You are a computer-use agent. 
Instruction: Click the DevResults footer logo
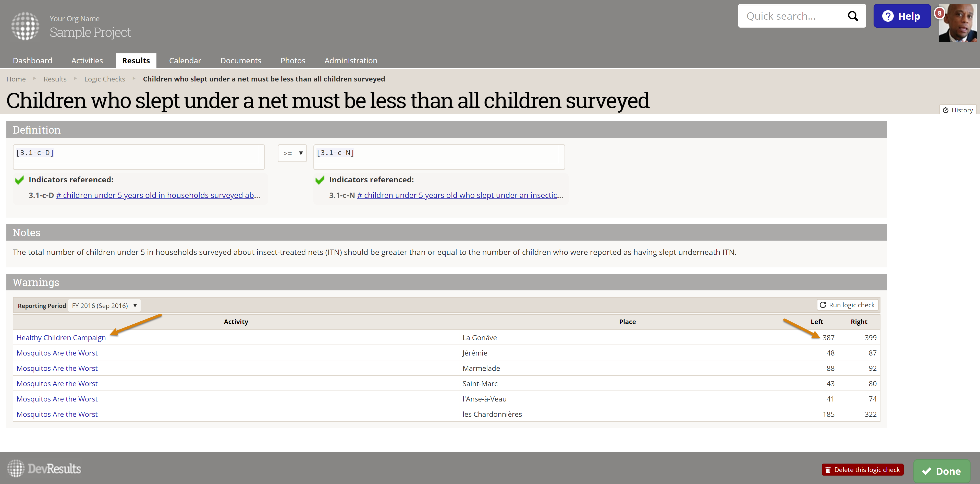pos(44,468)
